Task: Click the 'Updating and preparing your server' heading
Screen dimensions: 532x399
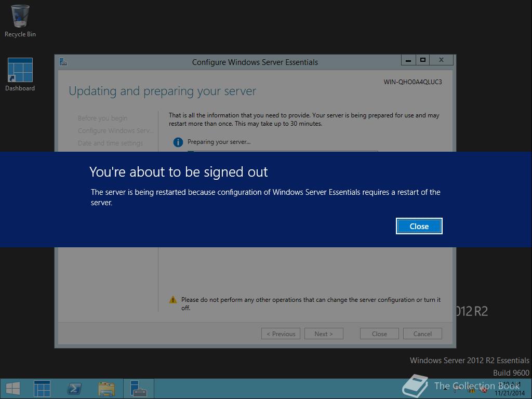Action: pyautogui.click(x=162, y=91)
